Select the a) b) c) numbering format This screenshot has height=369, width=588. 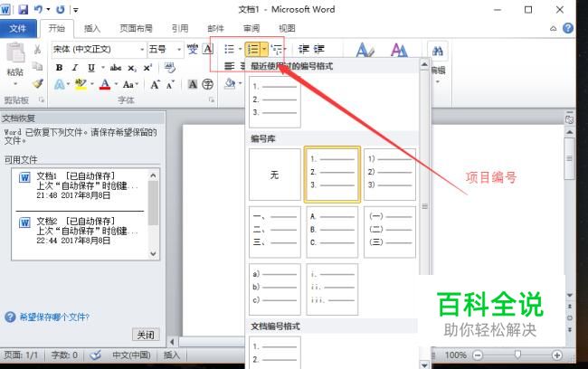(x=275, y=289)
